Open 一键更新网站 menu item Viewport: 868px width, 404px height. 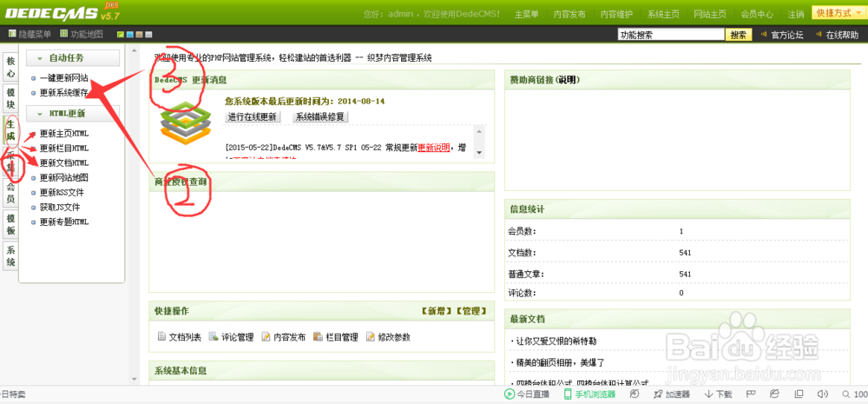[x=63, y=79]
